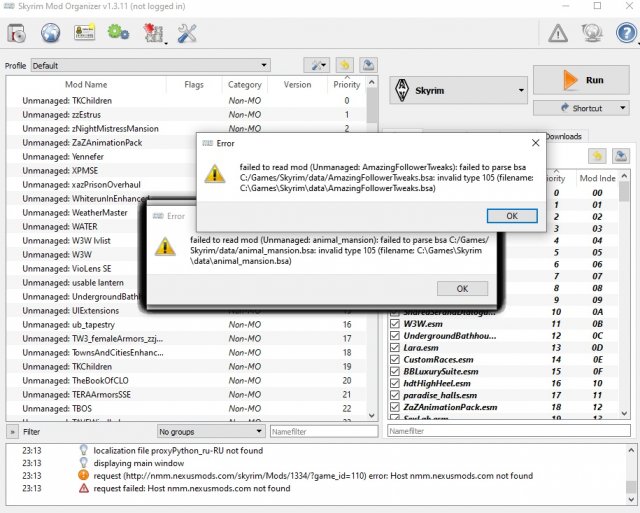Toggle the W3W.esm plugin checkbox

pos(394,324)
